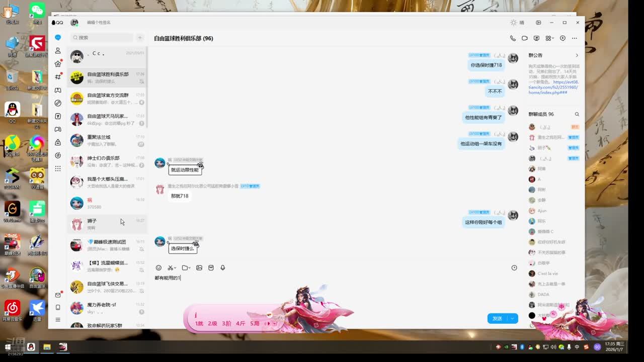Click the microphone voice message icon
The height and width of the screenshot is (362, 644).
click(x=222, y=268)
